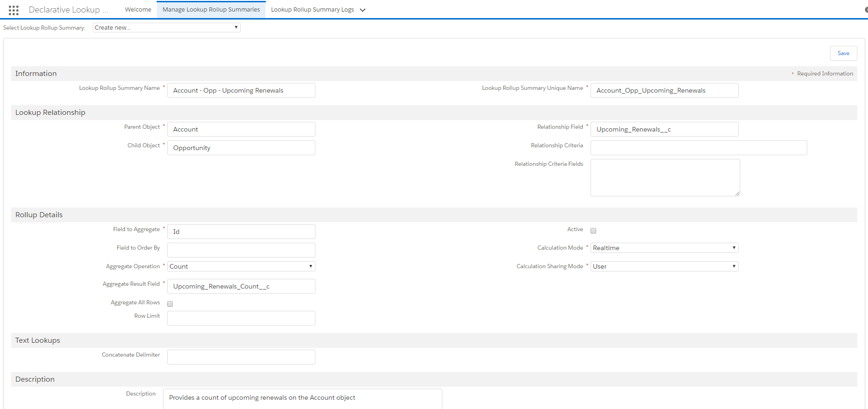Toggle the Aggregate All Rows checkbox
Image resolution: width=868 pixels, height=409 pixels.
[x=170, y=304]
